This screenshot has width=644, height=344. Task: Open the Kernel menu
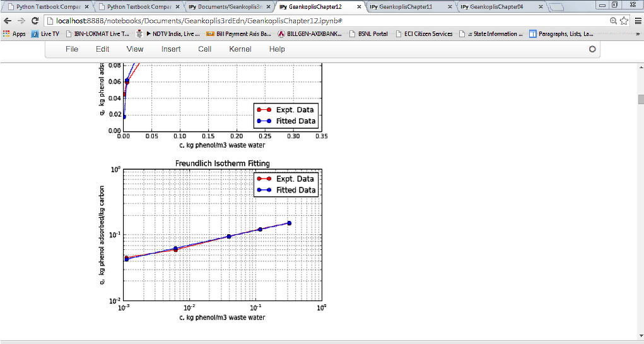pyautogui.click(x=240, y=49)
